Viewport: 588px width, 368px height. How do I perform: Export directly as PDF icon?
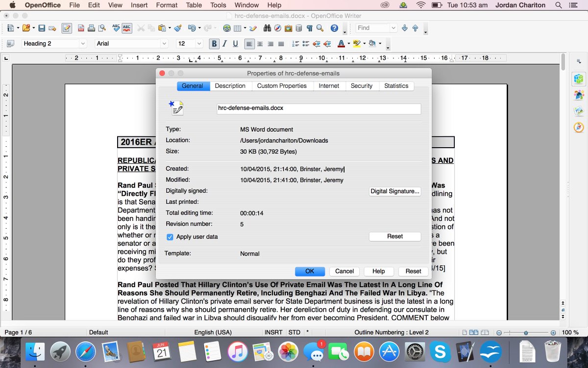pos(81,28)
